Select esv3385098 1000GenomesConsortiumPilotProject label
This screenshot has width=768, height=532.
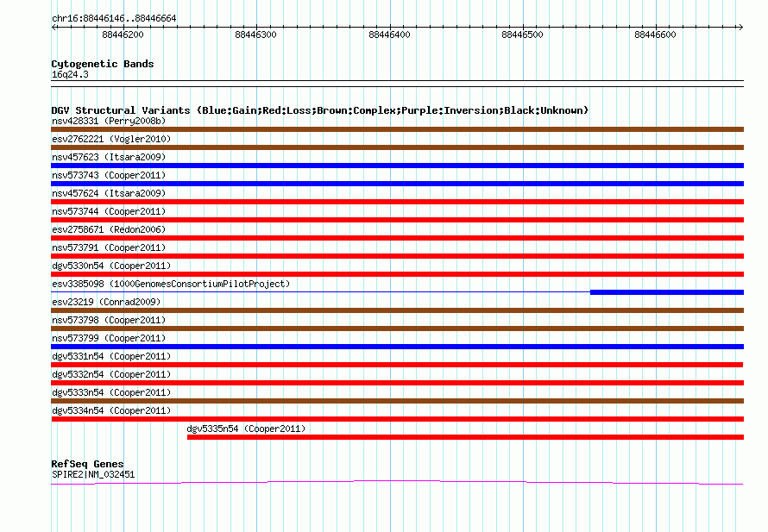(171, 284)
